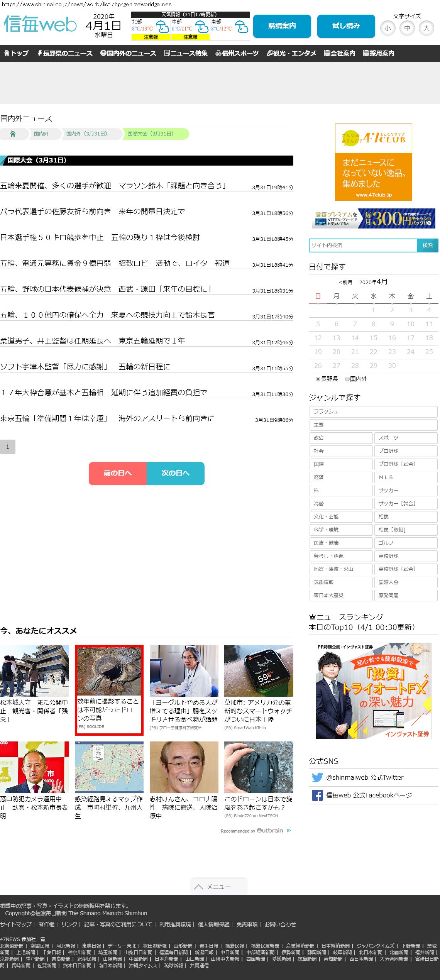The image size is (440, 980).
Task: Click the orange 47CLUB banner ad
Action: (x=373, y=162)
